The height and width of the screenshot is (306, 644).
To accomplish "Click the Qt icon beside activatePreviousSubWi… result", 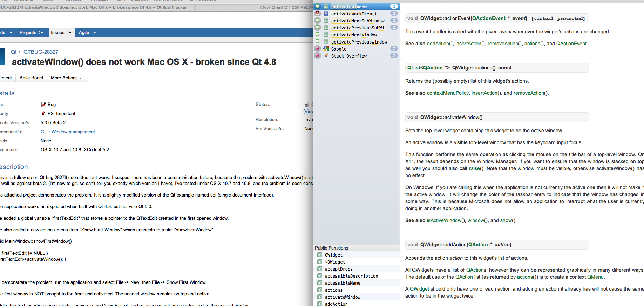I will click(318, 27).
